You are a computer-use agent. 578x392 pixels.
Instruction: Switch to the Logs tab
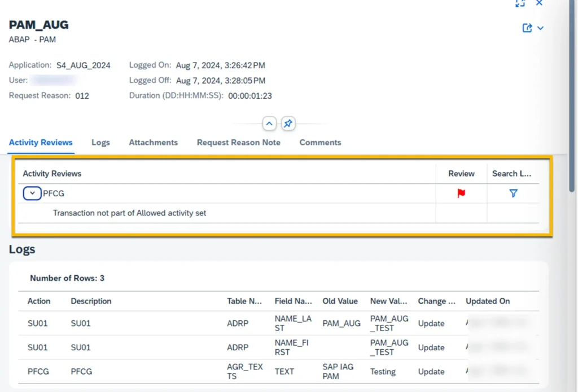pos(100,142)
